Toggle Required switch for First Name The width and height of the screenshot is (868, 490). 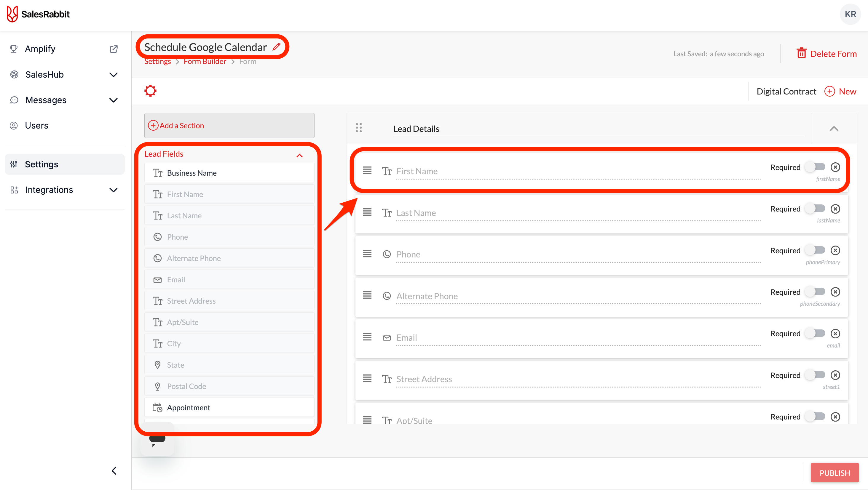(x=816, y=167)
